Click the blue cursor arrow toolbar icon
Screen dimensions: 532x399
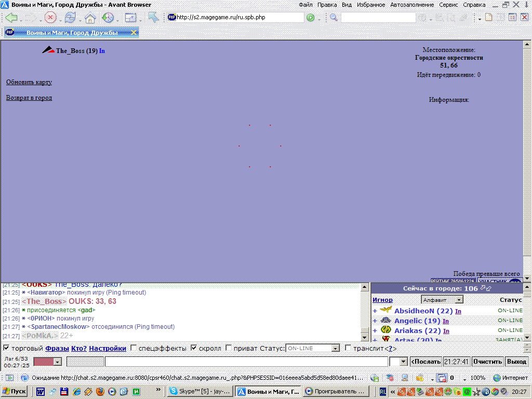click(x=154, y=17)
